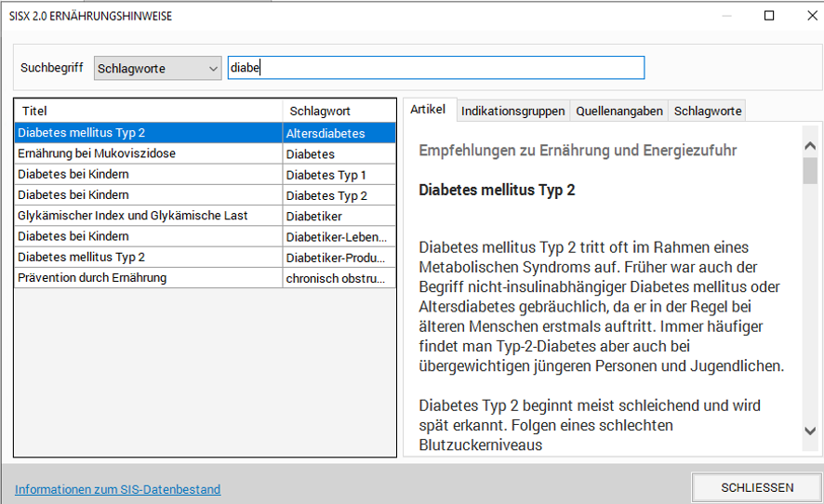Select Diabetes mellitus Typ 2 title in Diabetiker-Produ... row
Screen dimensions: 824x504
149,257
